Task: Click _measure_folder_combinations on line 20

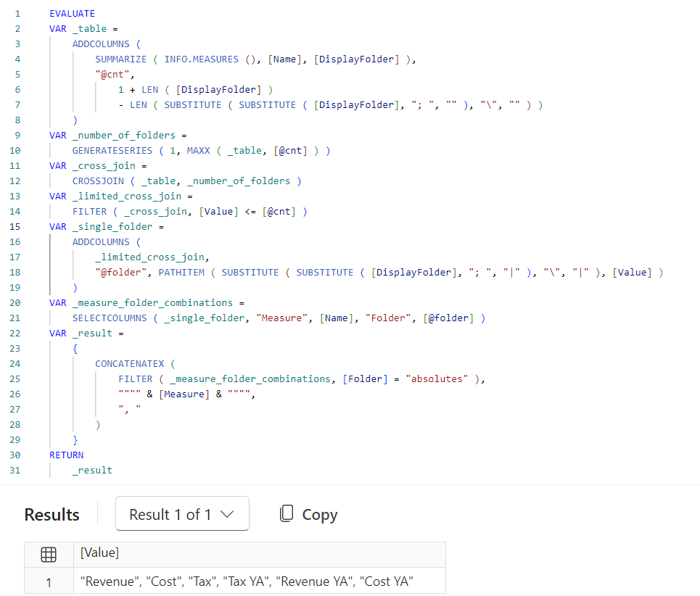Action: point(152,303)
